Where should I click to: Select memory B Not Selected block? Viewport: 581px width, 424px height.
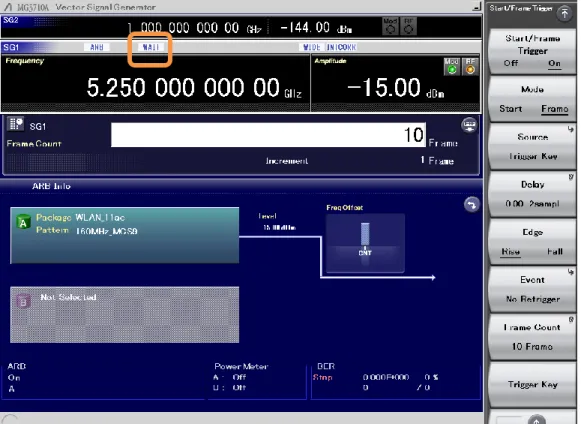click(x=124, y=315)
